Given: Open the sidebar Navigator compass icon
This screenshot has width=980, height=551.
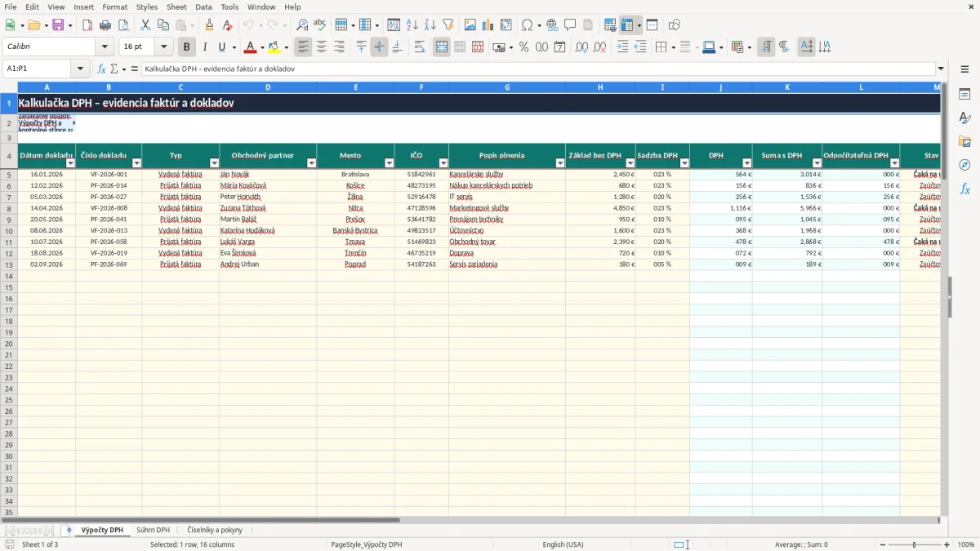Looking at the screenshot, I should tap(965, 165).
